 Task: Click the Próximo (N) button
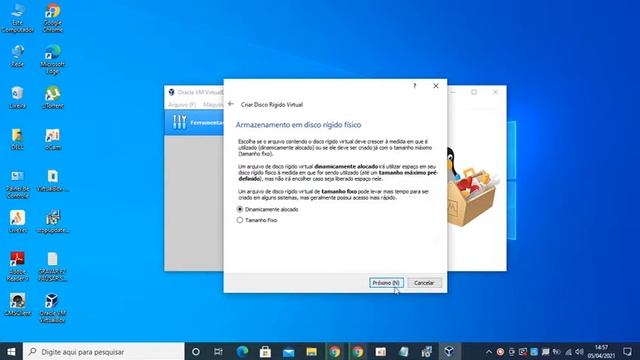386,283
